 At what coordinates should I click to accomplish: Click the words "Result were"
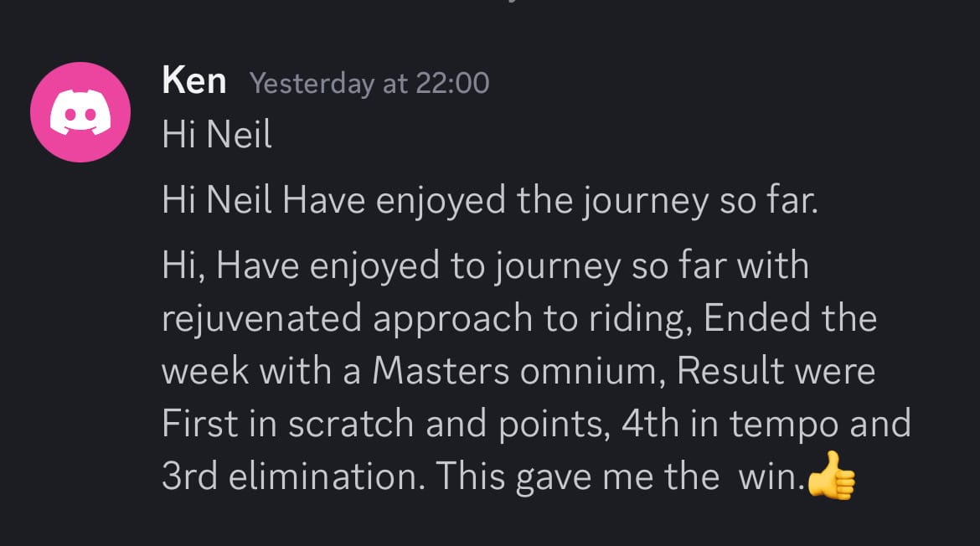click(x=776, y=371)
